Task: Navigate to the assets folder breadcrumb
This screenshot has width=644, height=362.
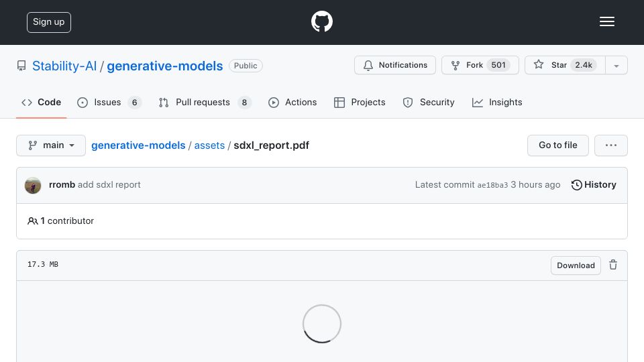Action: pyautogui.click(x=209, y=145)
